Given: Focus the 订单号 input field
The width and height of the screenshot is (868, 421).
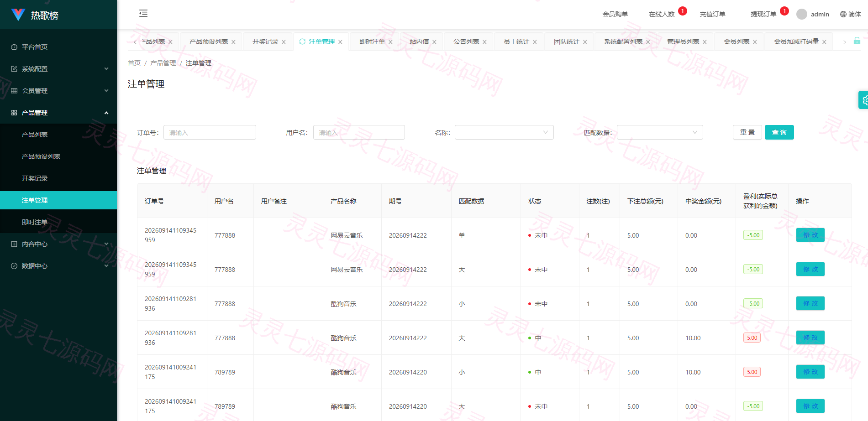Looking at the screenshot, I should point(210,132).
